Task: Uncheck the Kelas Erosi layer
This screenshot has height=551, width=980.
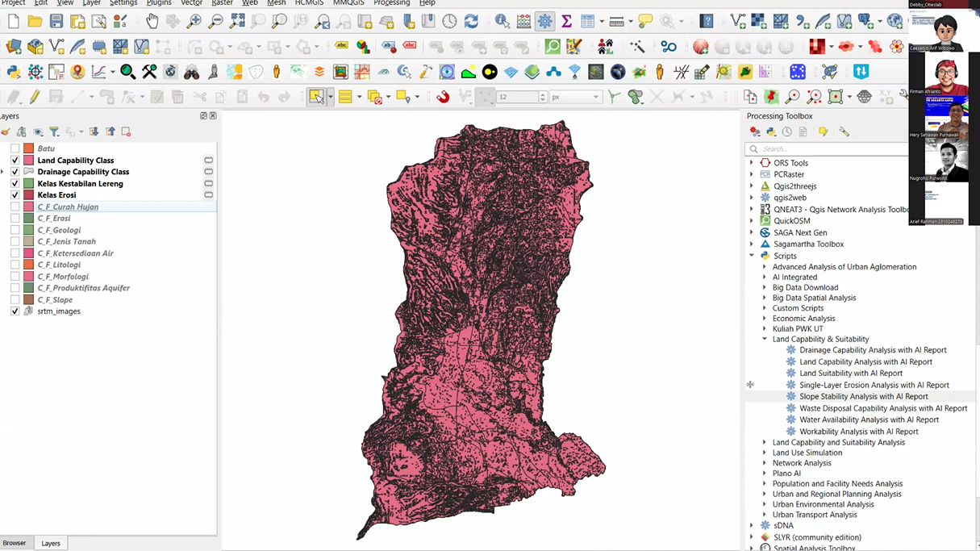Action: (x=15, y=195)
